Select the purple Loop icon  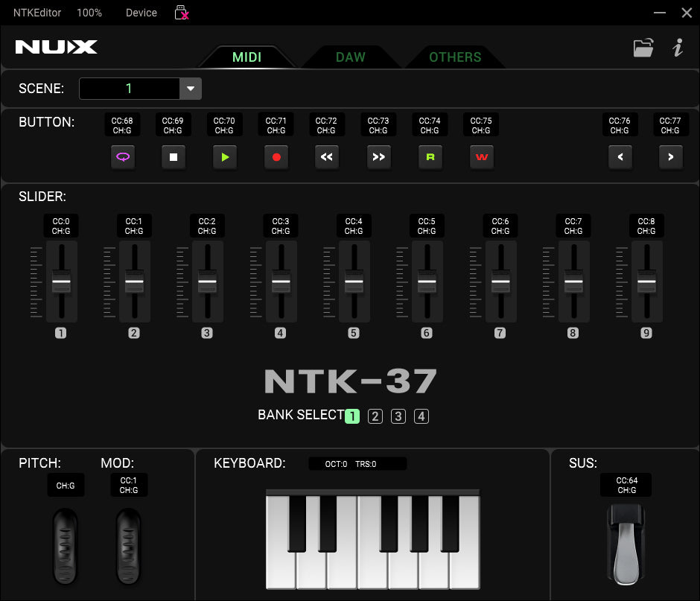[x=122, y=156]
